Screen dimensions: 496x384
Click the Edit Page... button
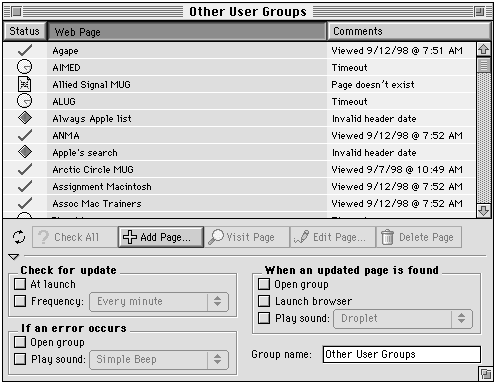333,237
